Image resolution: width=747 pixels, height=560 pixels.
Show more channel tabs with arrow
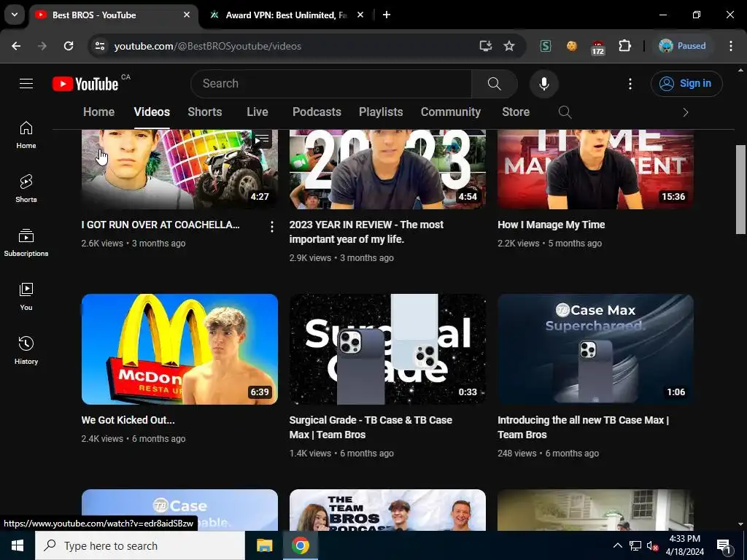686,112
